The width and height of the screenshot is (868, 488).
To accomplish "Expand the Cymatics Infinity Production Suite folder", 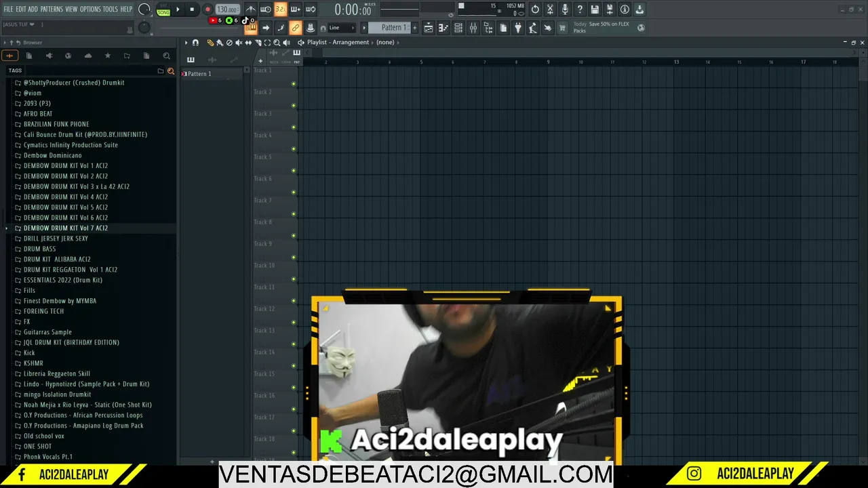I will 71,145.
